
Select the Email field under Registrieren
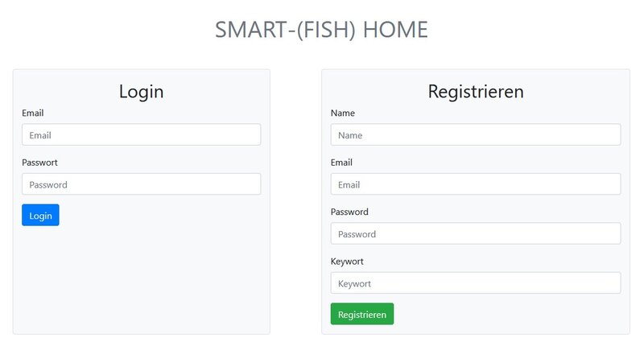coord(475,184)
